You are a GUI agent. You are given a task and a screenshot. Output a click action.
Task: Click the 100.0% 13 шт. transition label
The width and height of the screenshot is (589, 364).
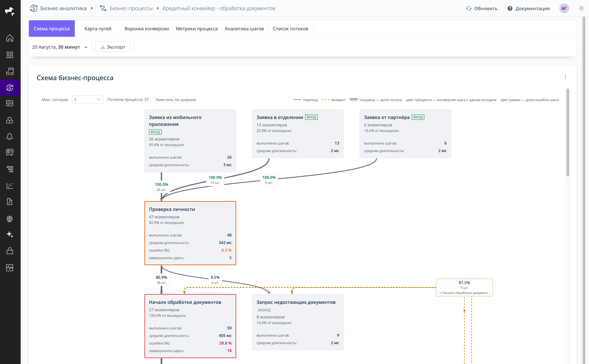click(215, 180)
